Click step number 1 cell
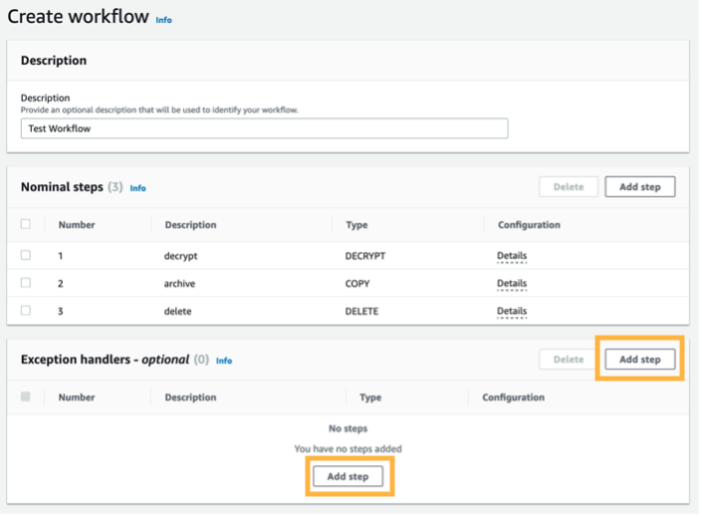 click(x=60, y=256)
